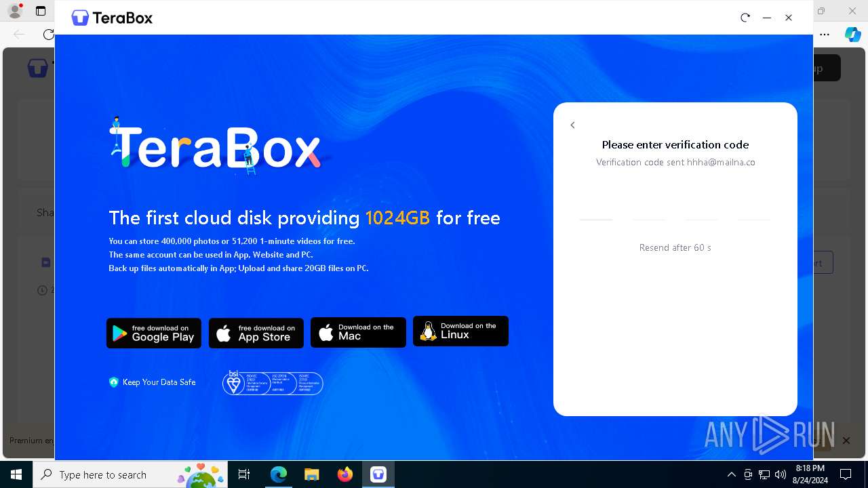Open the Google Play download badge

[154, 333]
